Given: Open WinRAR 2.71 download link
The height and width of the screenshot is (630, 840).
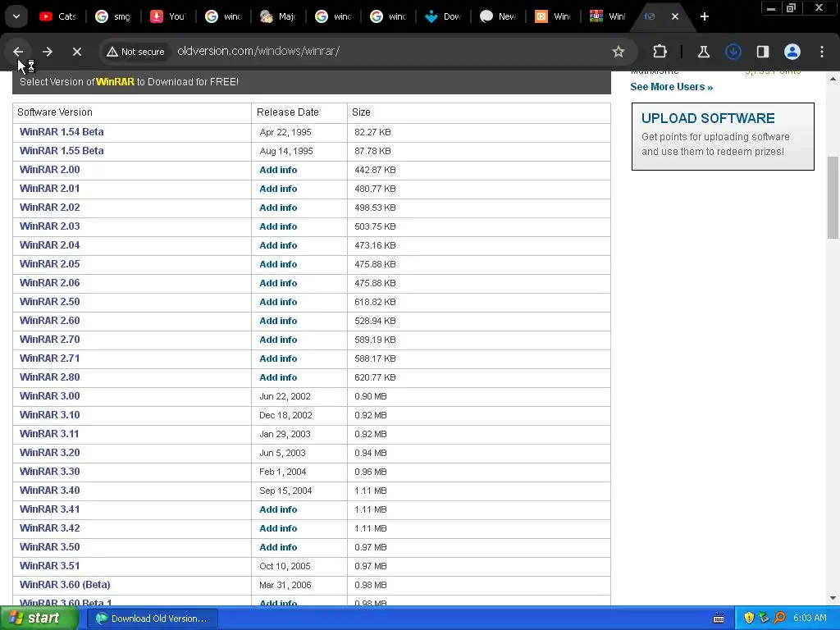Looking at the screenshot, I should (x=50, y=358).
